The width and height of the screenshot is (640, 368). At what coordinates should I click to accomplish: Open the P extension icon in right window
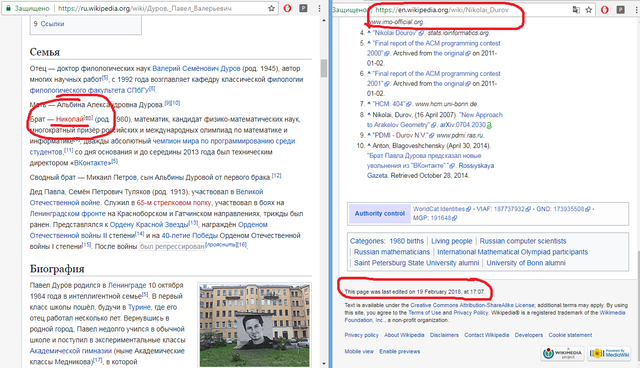620,10
